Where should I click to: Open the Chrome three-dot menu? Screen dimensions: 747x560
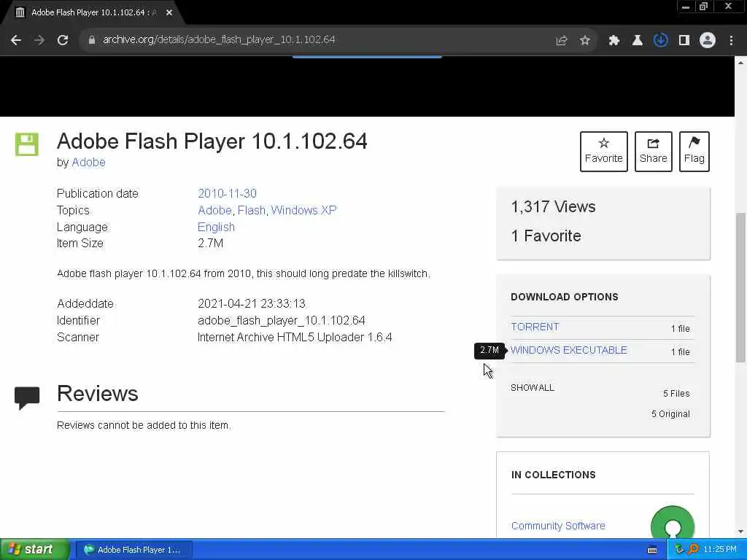pyautogui.click(x=731, y=41)
